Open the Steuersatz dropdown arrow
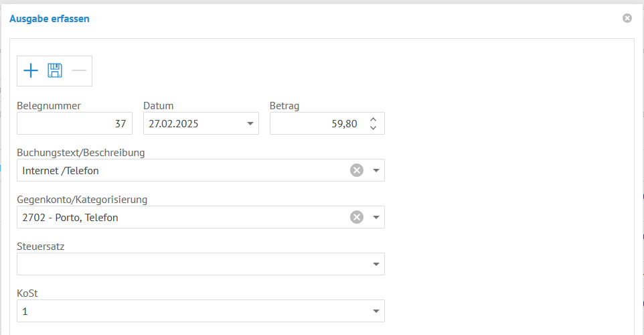The width and height of the screenshot is (644, 335). click(x=376, y=264)
